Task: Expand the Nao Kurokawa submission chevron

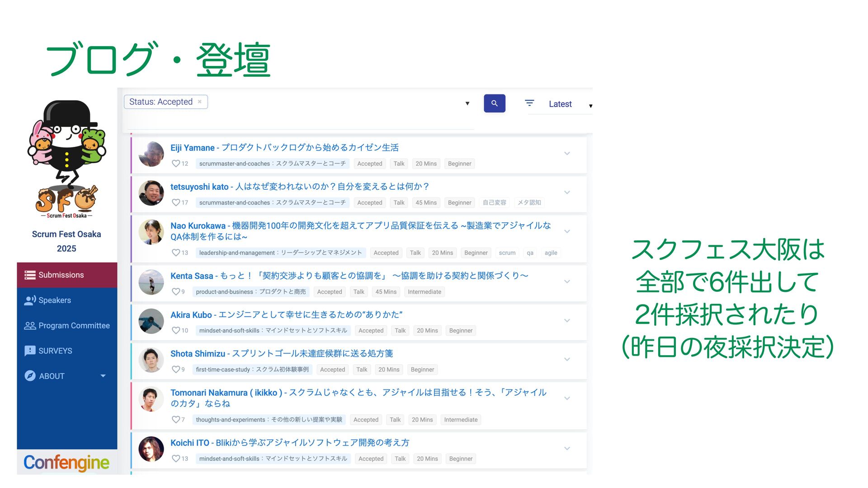Action: point(567,231)
